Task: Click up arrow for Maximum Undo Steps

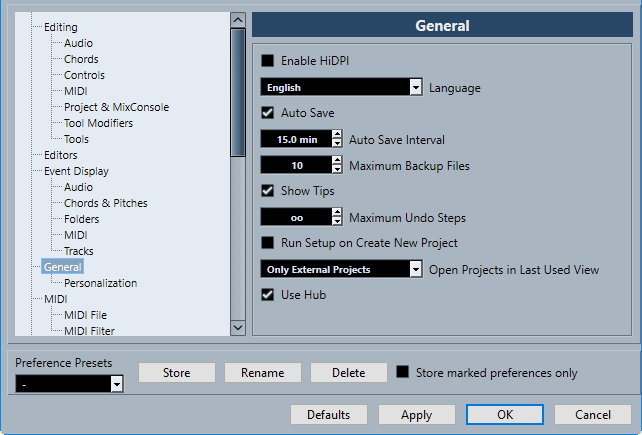Action: [337, 213]
